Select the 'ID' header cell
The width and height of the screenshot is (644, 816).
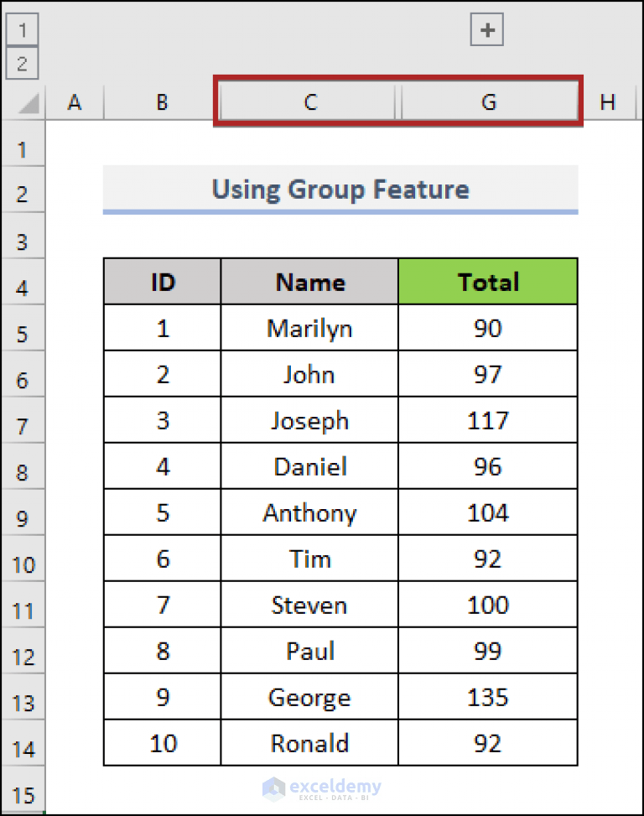(x=161, y=282)
